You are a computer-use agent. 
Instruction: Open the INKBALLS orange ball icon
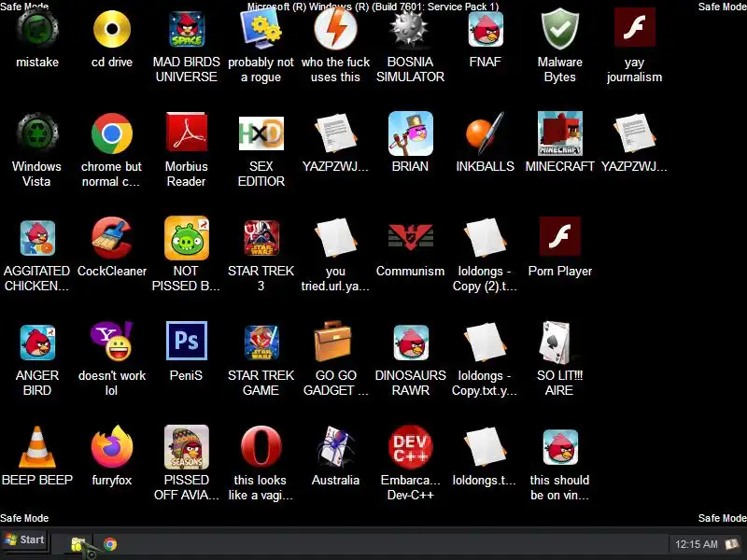click(485, 133)
